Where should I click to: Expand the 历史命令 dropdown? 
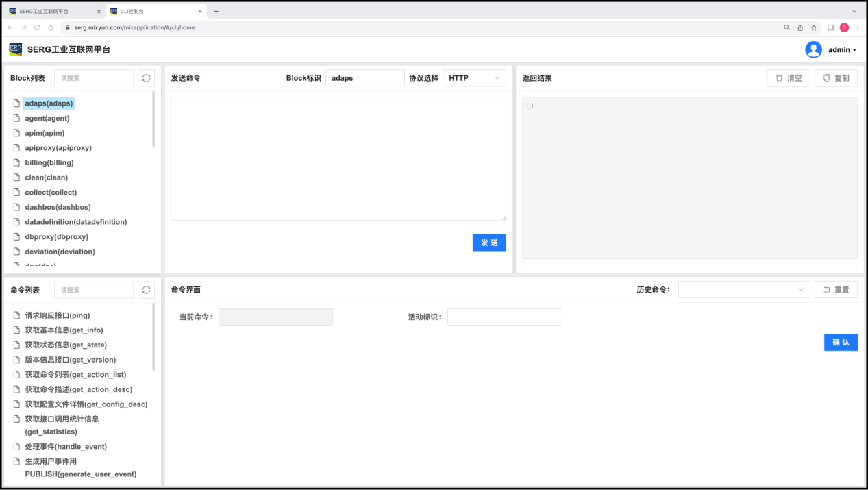coord(743,290)
